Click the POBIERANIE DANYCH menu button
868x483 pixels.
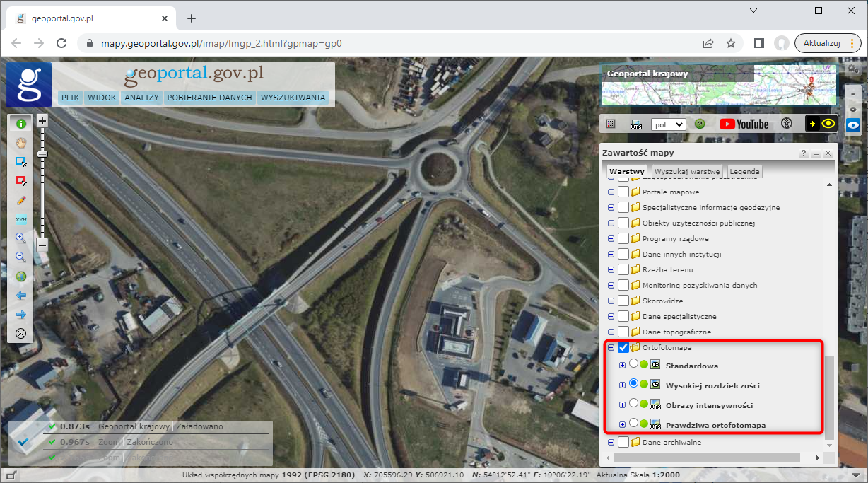coord(210,98)
